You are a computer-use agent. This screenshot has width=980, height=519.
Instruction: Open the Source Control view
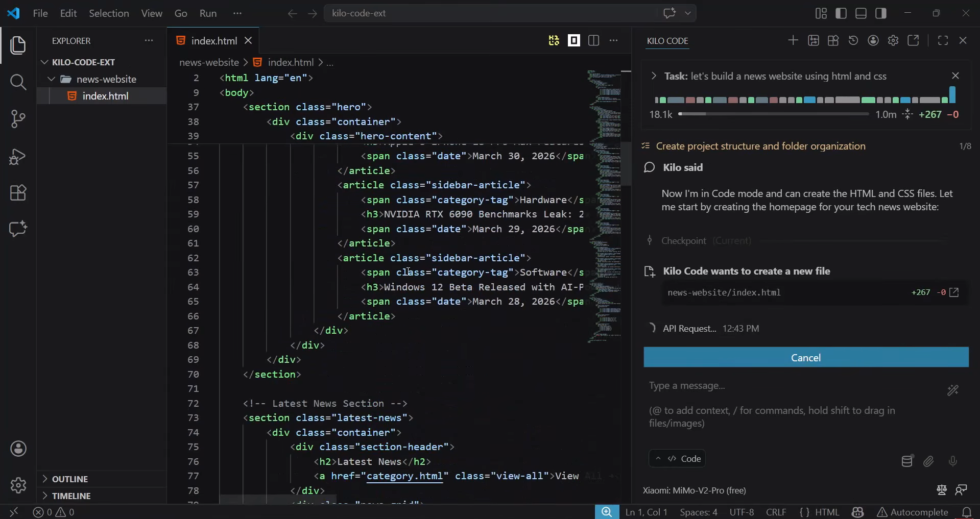point(18,119)
